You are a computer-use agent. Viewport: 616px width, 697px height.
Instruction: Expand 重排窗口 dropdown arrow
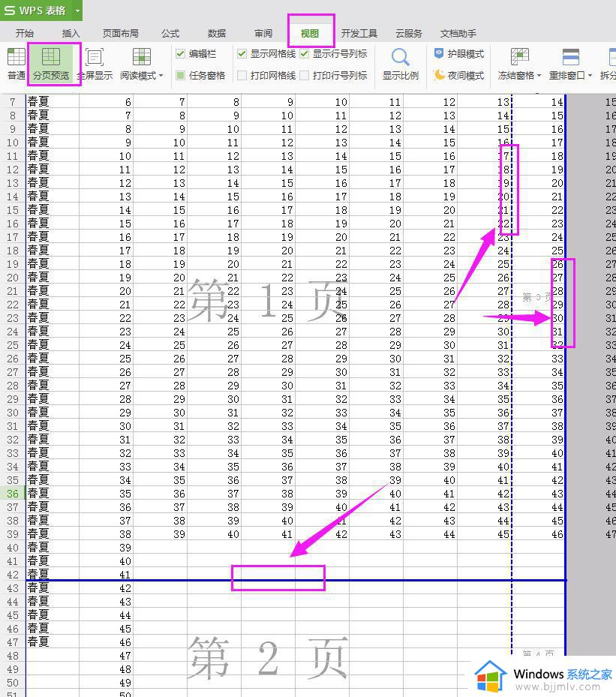590,76
